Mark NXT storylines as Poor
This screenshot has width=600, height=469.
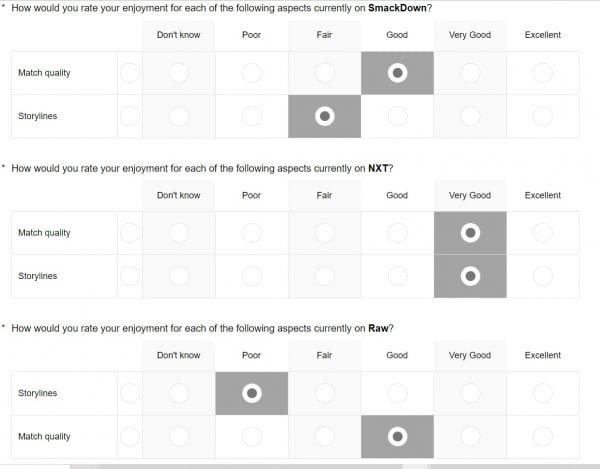pos(252,276)
